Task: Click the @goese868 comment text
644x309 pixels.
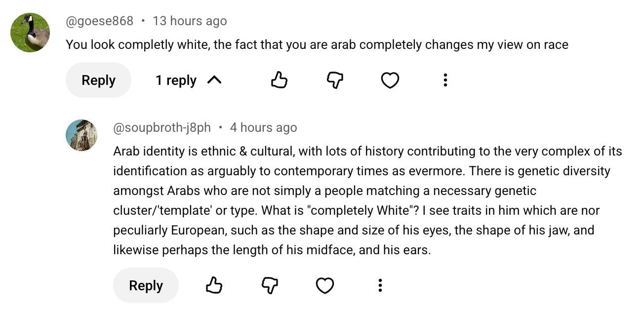Action: [x=317, y=44]
